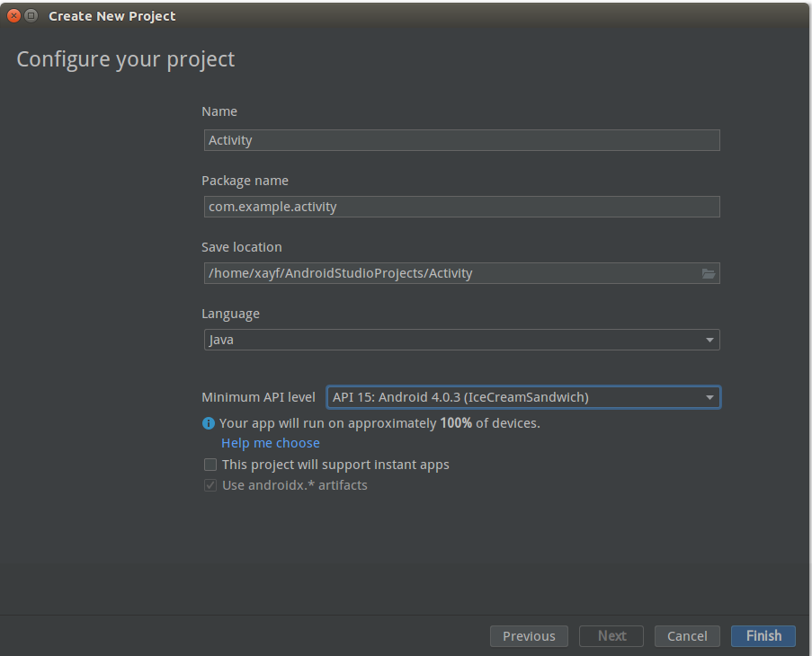Click the instant apps checkbox label text
Image resolution: width=812 pixels, height=656 pixels.
(x=335, y=465)
